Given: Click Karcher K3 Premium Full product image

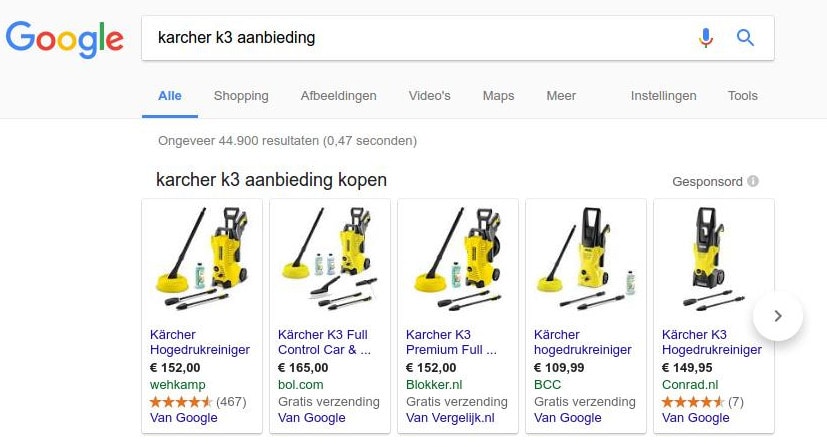Looking at the screenshot, I should (457, 259).
